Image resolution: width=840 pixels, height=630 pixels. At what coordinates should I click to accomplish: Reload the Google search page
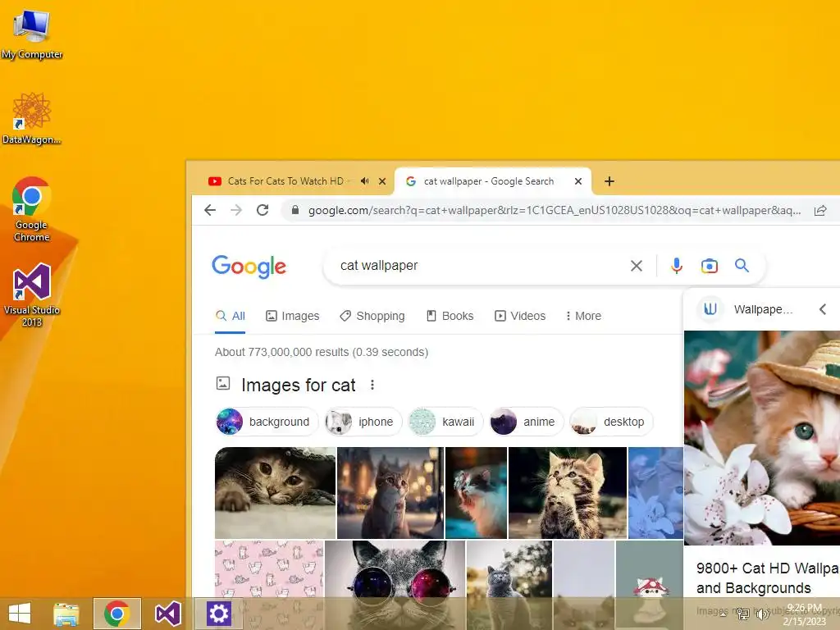(x=262, y=210)
